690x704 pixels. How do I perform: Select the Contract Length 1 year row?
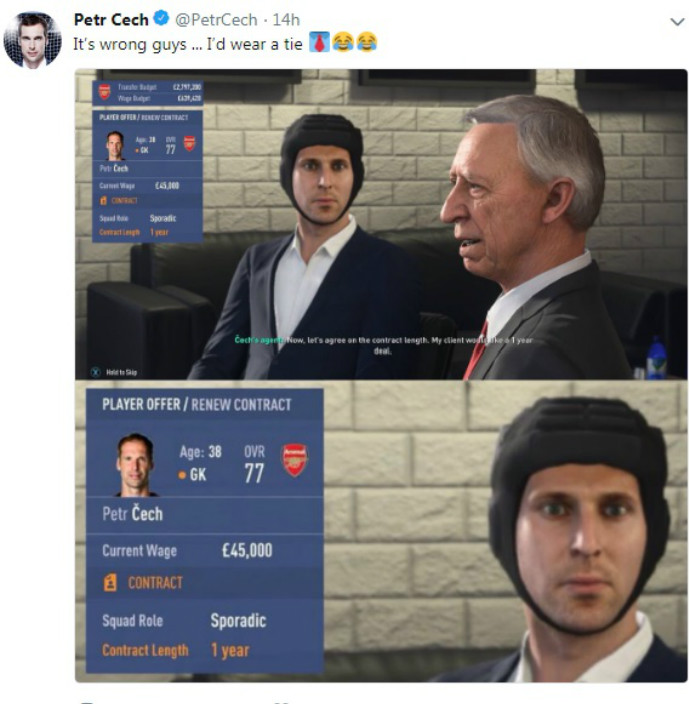click(x=204, y=650)
